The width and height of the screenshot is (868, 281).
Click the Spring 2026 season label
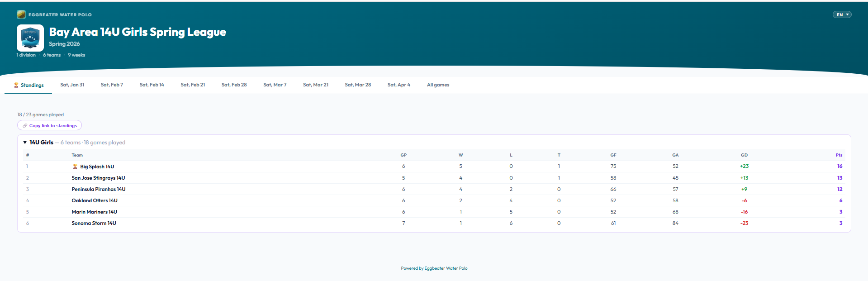click(64, 44)
